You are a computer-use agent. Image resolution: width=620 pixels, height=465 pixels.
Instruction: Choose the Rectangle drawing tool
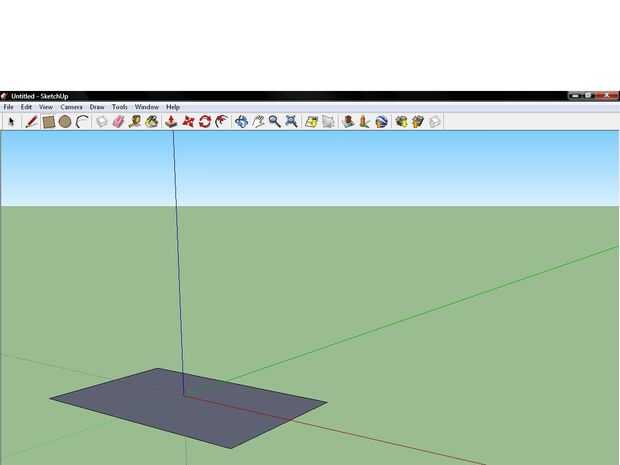click(48, 121)
